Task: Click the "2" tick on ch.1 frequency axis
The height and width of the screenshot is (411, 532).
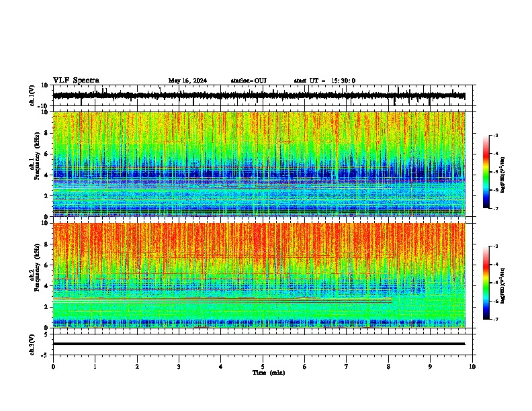Action: (x=47, y=196)
